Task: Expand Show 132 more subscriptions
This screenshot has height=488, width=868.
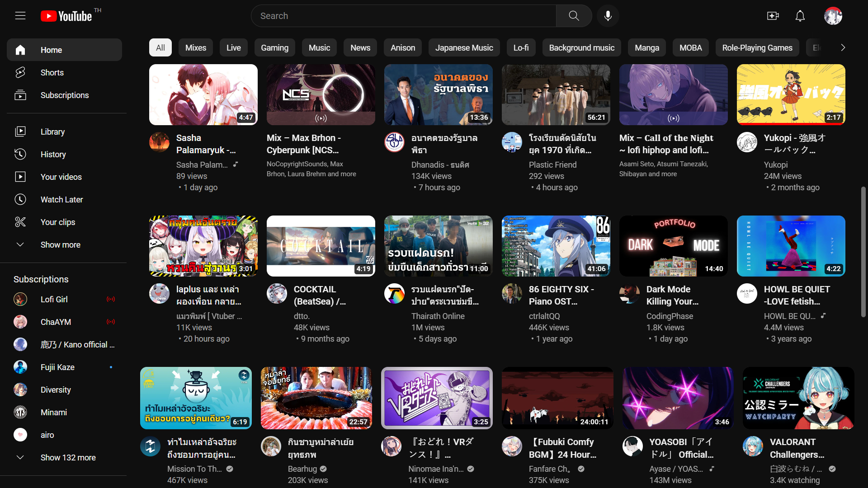Action: tap(68, 457)
